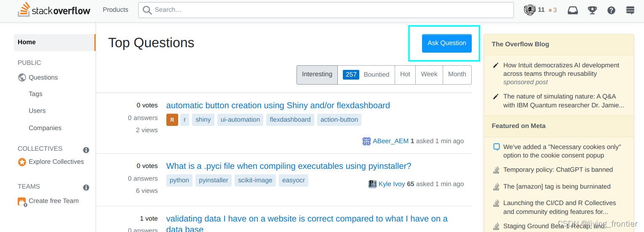Go to Tags in the sidebar
644x232 pixels.
pyautogui.click(x=35, y=94)
